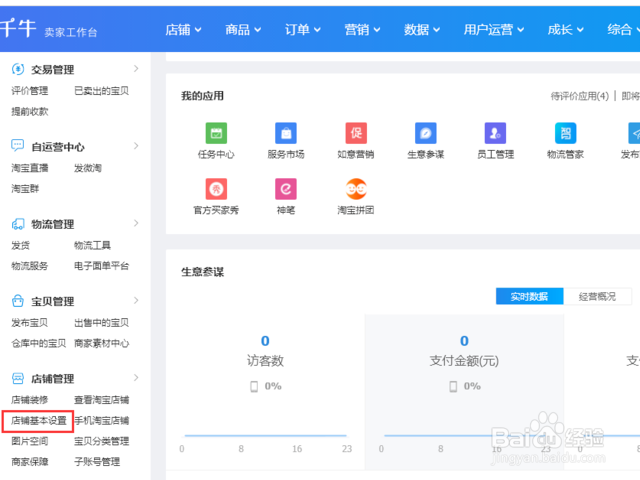Open 商家保障 link
640x480 pixels.
(x=29, y=462)
